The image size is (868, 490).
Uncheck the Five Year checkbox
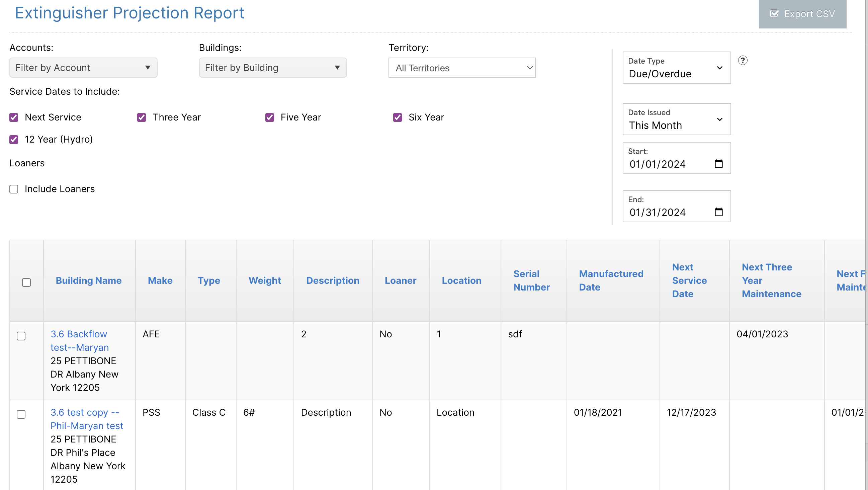click(x=270, y=117)
